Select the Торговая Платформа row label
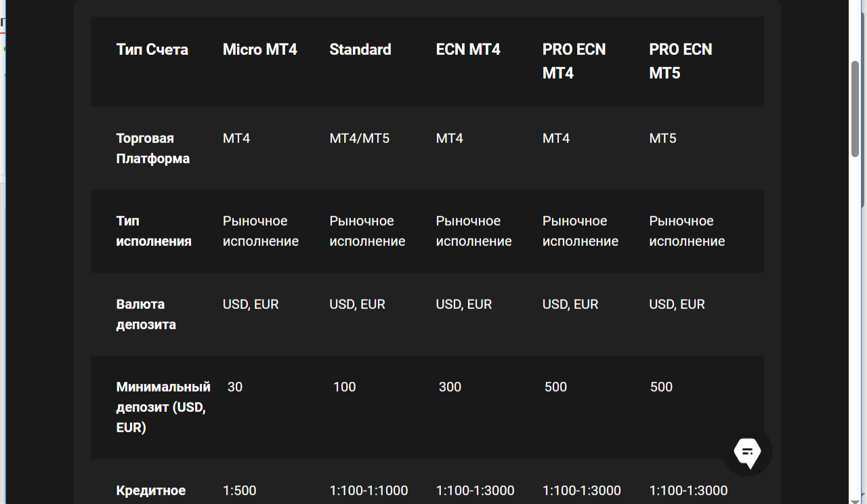Image resolution: width=867 pixels, height=504 pixels. point(154,148)
